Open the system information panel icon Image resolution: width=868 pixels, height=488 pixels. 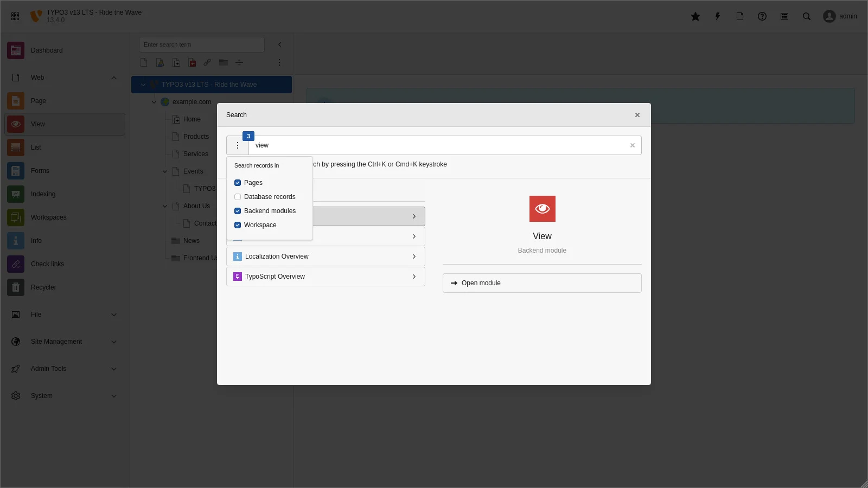(784, 16)
